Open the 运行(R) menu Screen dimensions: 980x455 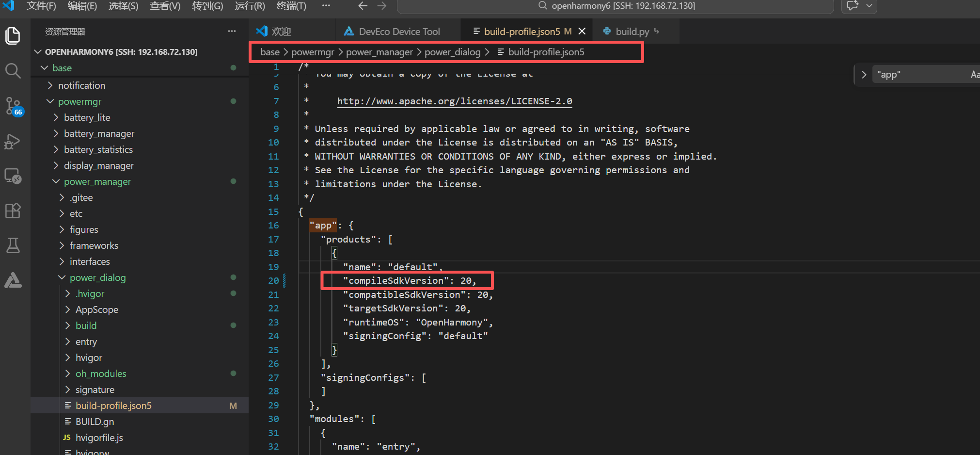click(x=250, y=6)
